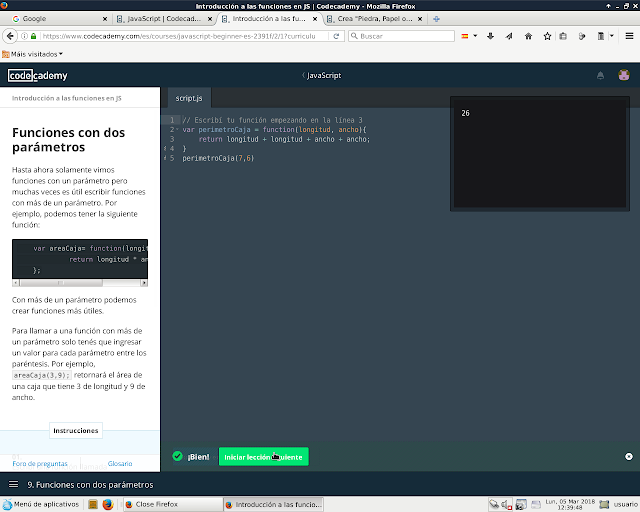This screenshot has width=640, height=512.
Task: Open a new browser tab with plus icon
Action: click(436, 19)
